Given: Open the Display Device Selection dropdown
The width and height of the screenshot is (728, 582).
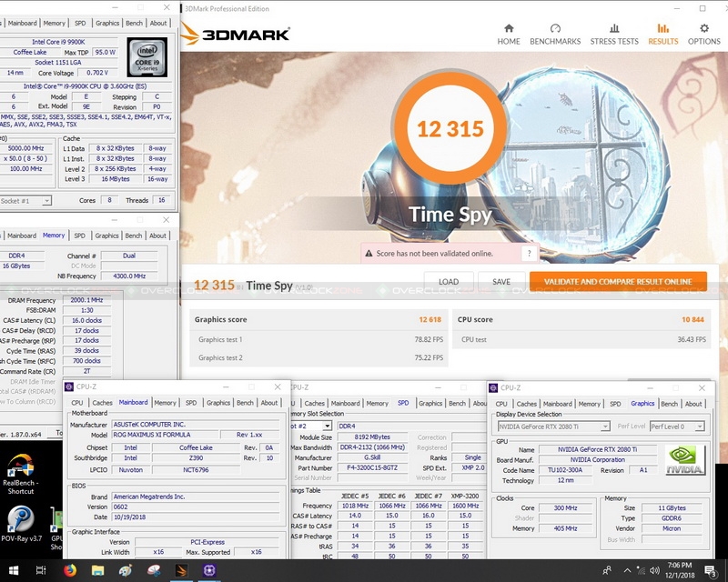Looking at the screenshot, I should (553, 426).
